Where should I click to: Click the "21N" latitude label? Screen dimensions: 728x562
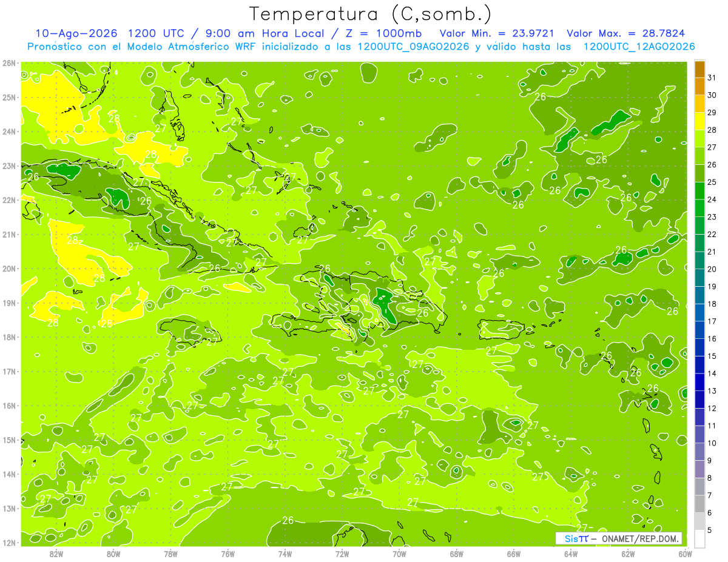point(9,234)
